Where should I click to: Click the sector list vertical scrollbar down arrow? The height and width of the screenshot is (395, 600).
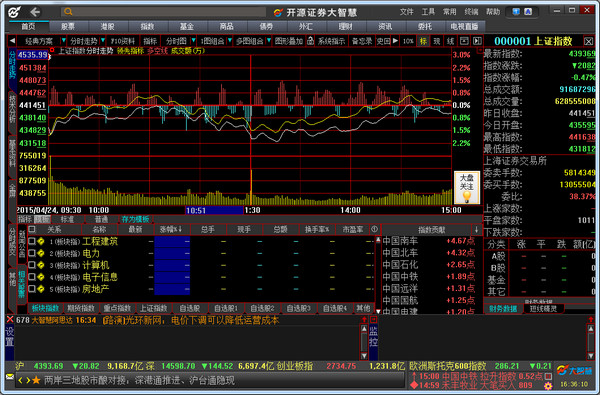click(x=378, y=311)
